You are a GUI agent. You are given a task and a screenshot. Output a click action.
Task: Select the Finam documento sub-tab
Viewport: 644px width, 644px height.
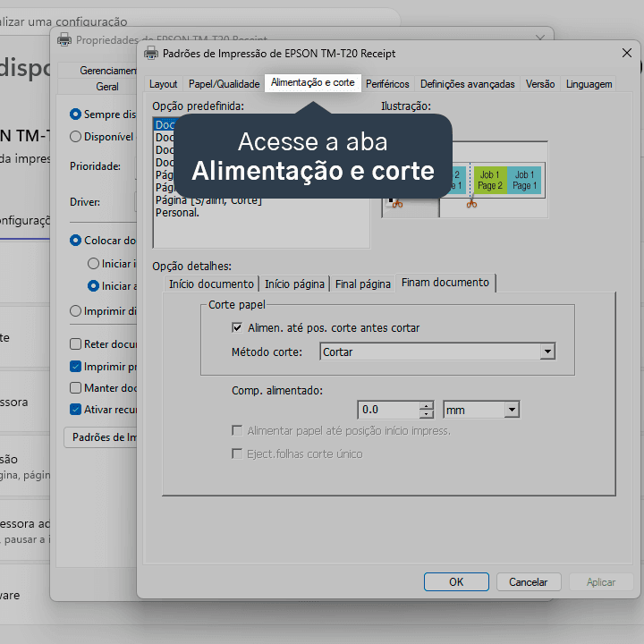(445, 283)
